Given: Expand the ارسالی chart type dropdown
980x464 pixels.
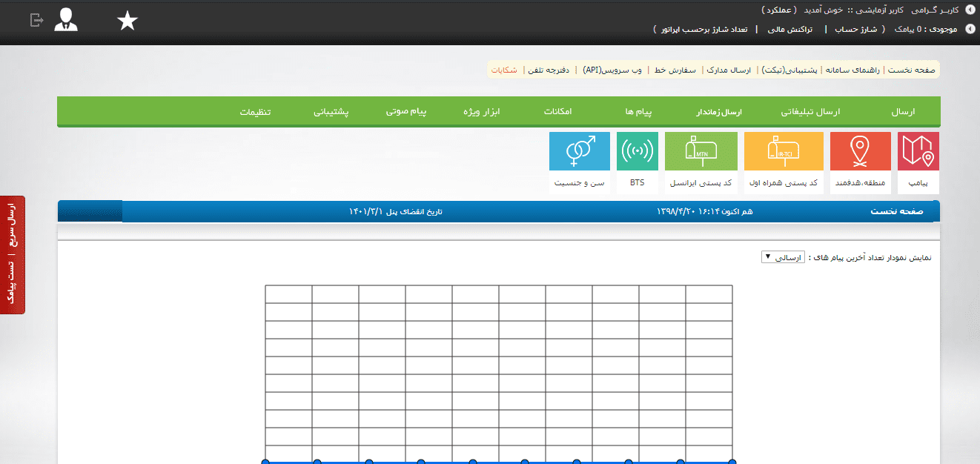Looking at the screenshot, I should click(782, 257).
